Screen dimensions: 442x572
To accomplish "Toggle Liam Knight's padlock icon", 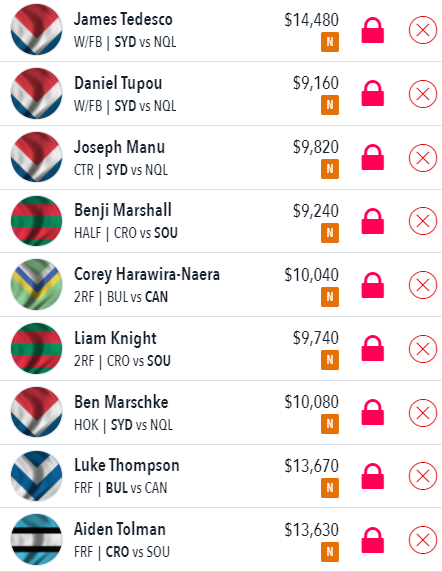I will click(372, 348).
